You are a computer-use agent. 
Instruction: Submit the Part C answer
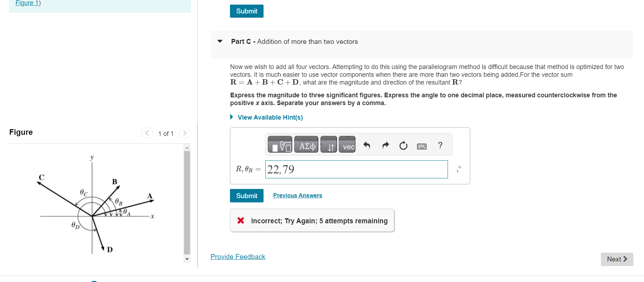[246, 196]
